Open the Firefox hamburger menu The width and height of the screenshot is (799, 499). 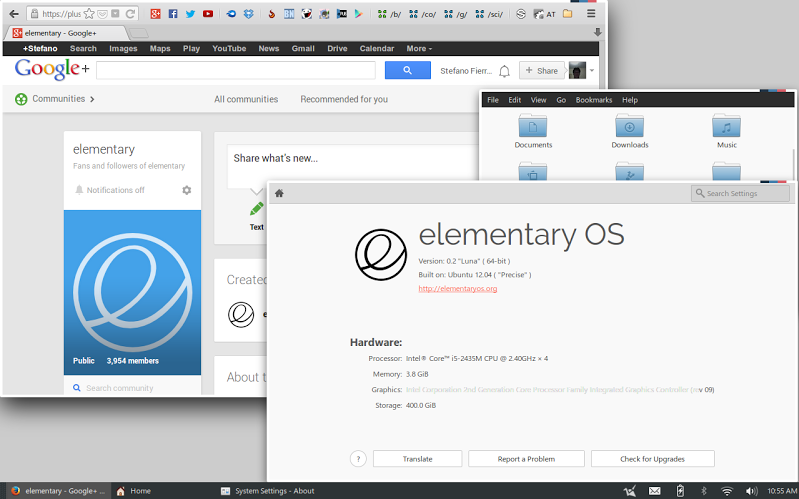(x=591, y=14)
